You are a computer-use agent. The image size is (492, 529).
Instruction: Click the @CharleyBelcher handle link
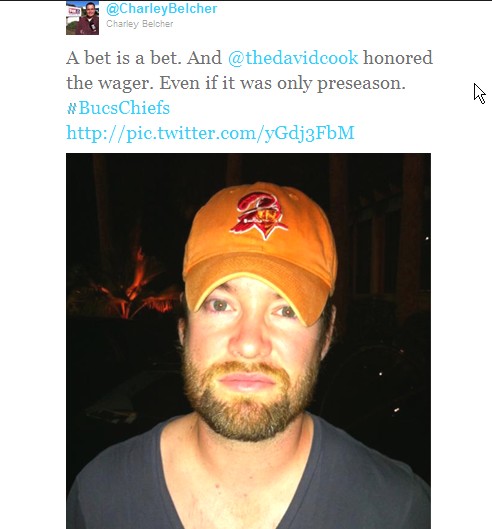(162, 8)
